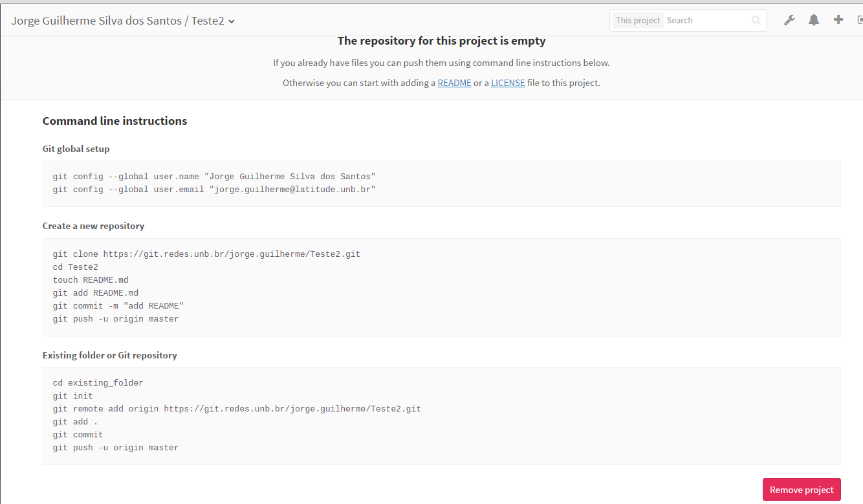Click the magnifier icon in search box
The height and width of the screenshot is (504, 863).
tap(756, 21)
